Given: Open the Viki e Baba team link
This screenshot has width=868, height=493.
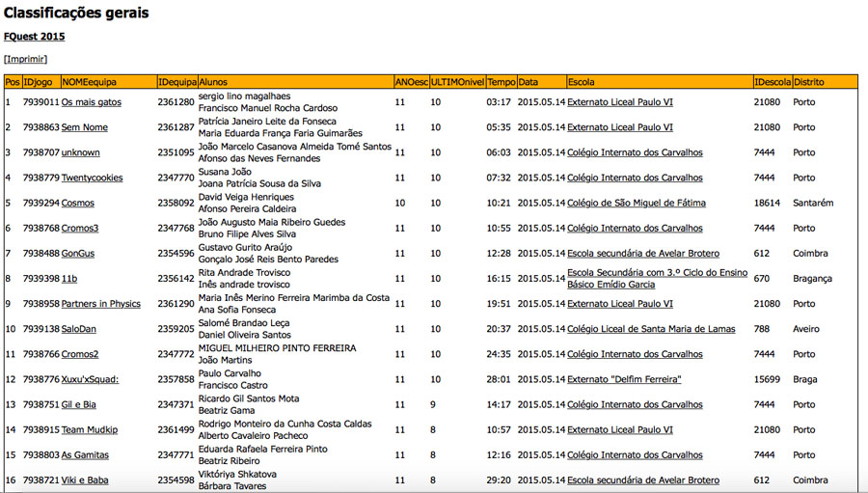Looking at the screenshot, I should coord(85,480).
